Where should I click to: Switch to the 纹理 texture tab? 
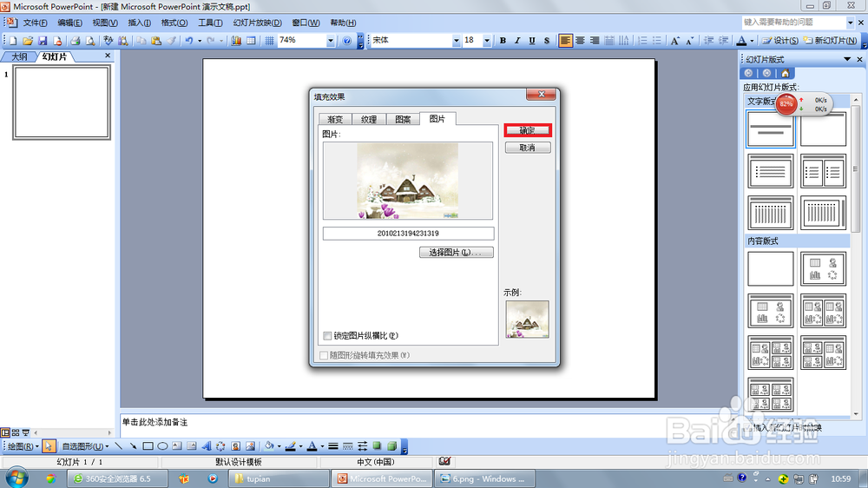coord(369,119)
